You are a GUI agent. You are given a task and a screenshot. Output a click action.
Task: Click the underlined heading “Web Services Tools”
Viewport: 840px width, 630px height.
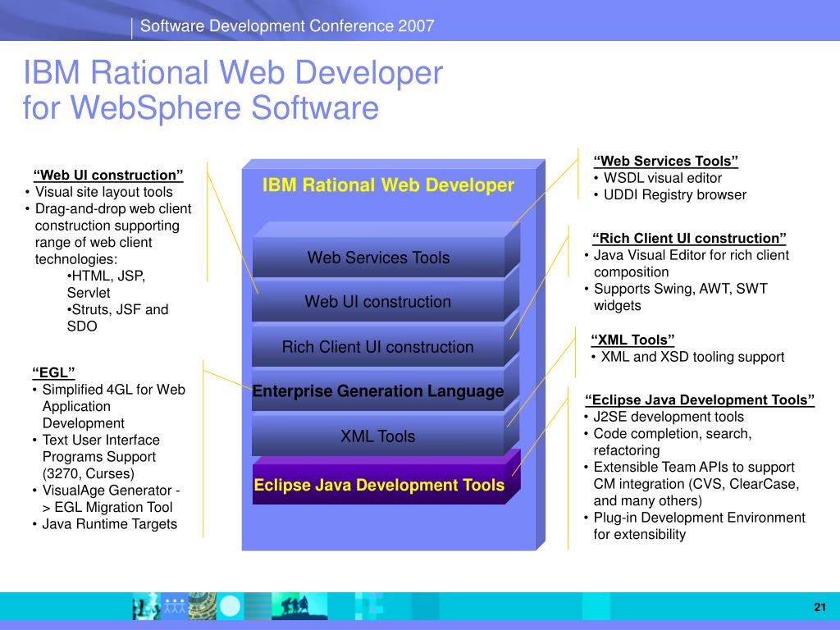coord(665,161)
